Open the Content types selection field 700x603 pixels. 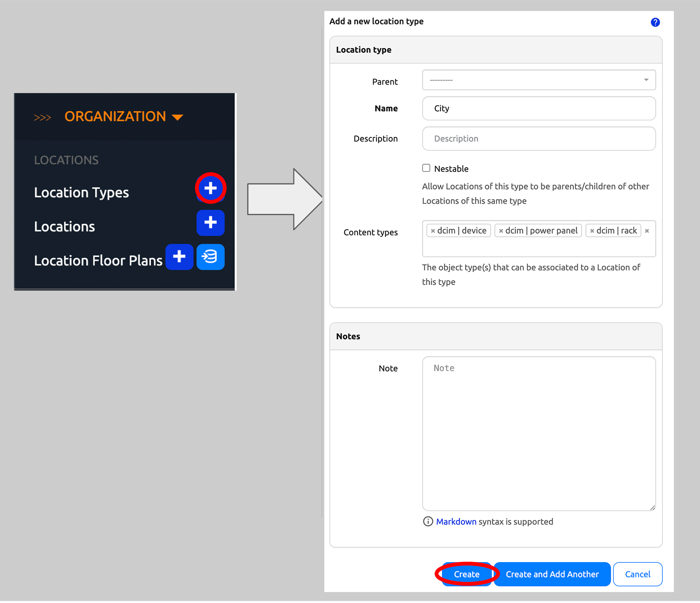[x=539, y=246]
